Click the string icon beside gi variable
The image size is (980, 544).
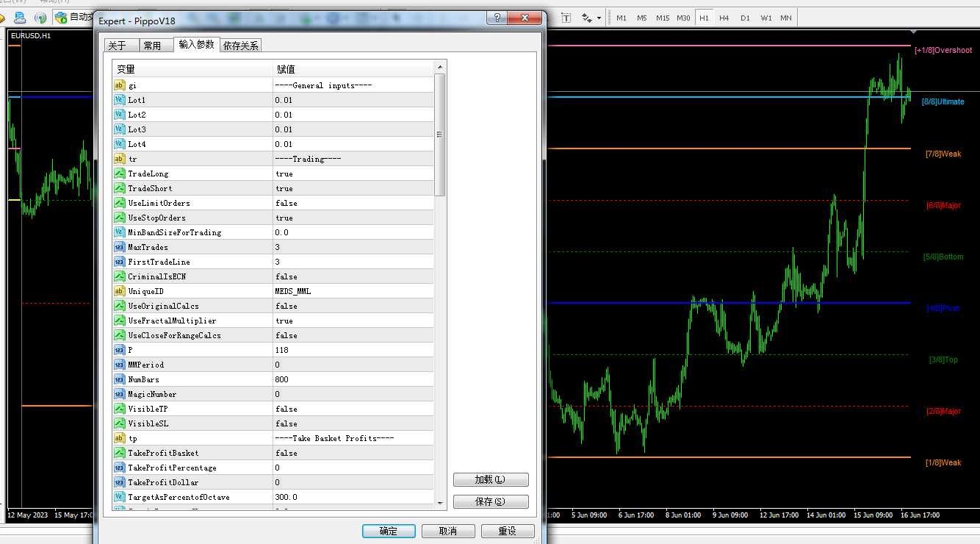(x=119, y=85)
